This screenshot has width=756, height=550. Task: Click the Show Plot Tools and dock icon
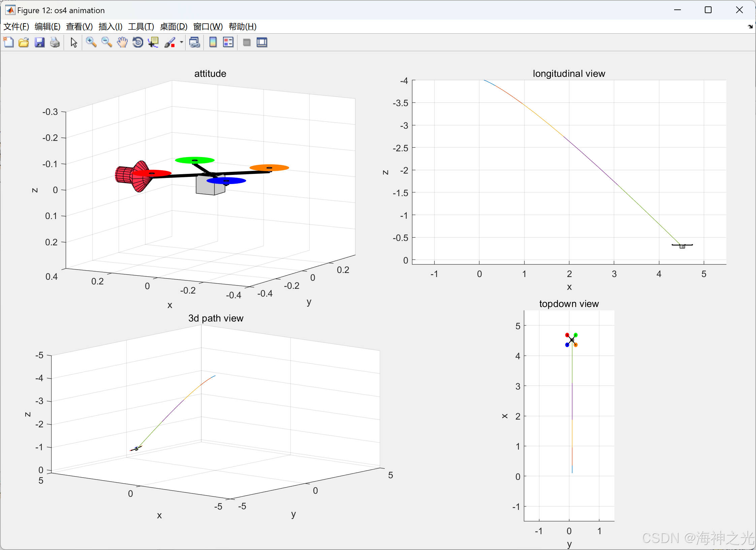[x=262, y=42]
